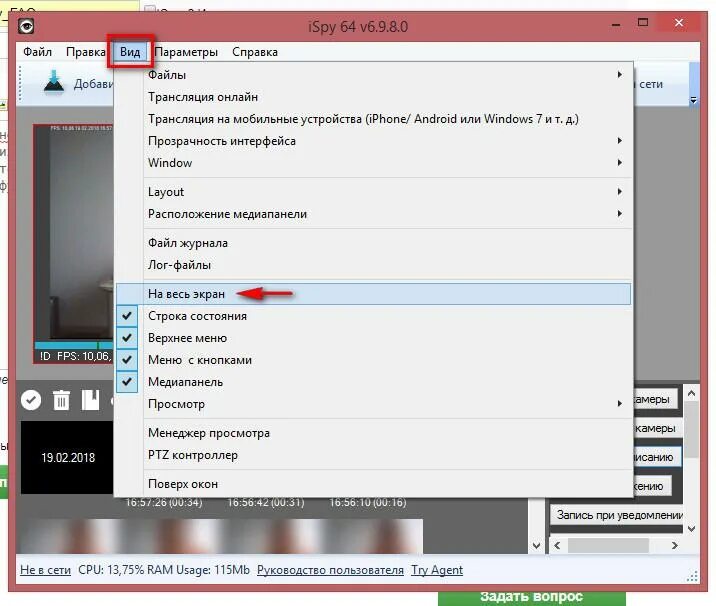Viewport: 716px width, 606px height.
Task: Click the recording labeled 16:57:26 (00:34)
Action: click(x=164, y=502)
